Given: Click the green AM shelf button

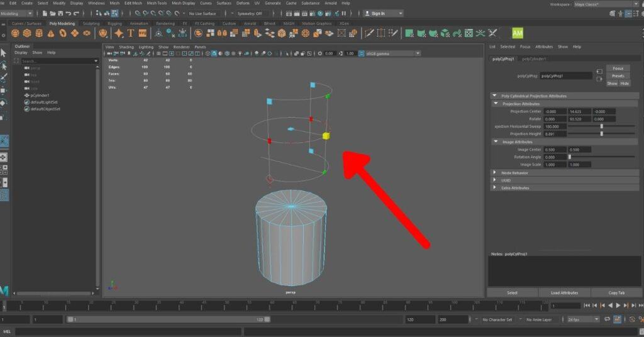Looking at the screenshot, I should pyautogui.click(x=518, y=33).
